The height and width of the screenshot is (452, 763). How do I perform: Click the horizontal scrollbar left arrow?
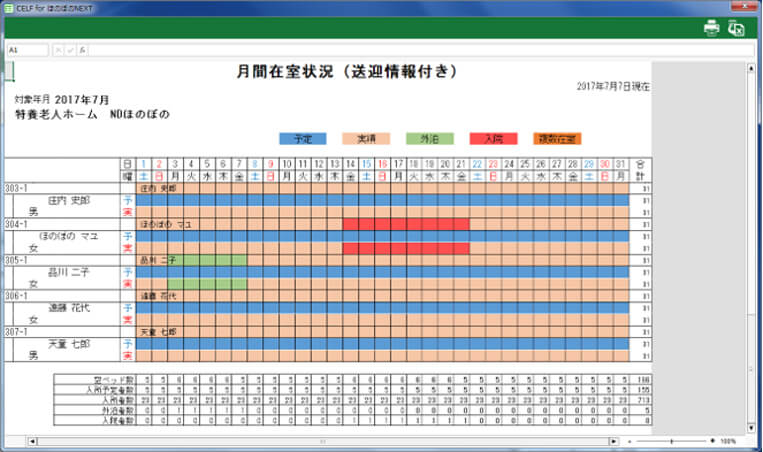click(x=31, y=440)
